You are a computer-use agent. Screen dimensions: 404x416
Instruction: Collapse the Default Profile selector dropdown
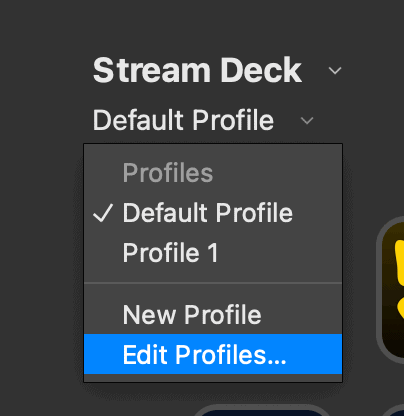(x=203, y=120)
